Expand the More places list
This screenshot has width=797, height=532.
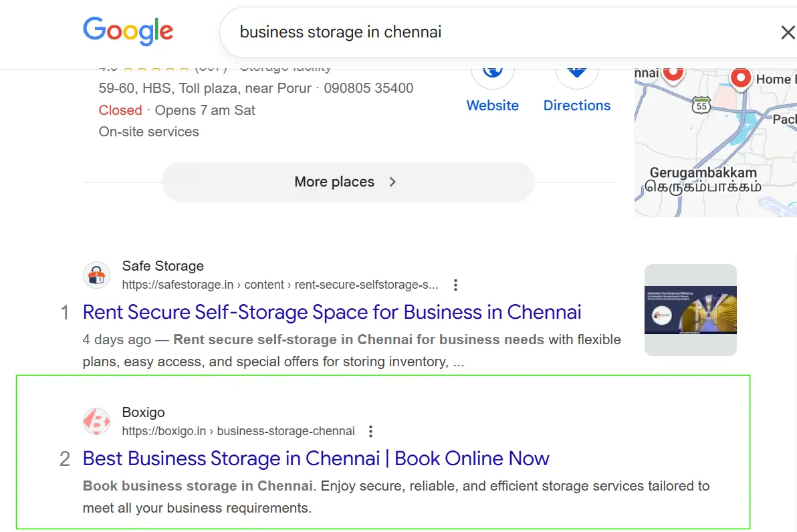coord(348,182)
